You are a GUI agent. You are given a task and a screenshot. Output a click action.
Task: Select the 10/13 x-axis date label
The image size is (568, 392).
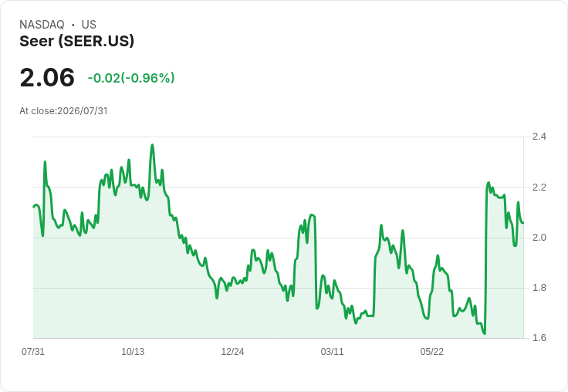point(133,351)
